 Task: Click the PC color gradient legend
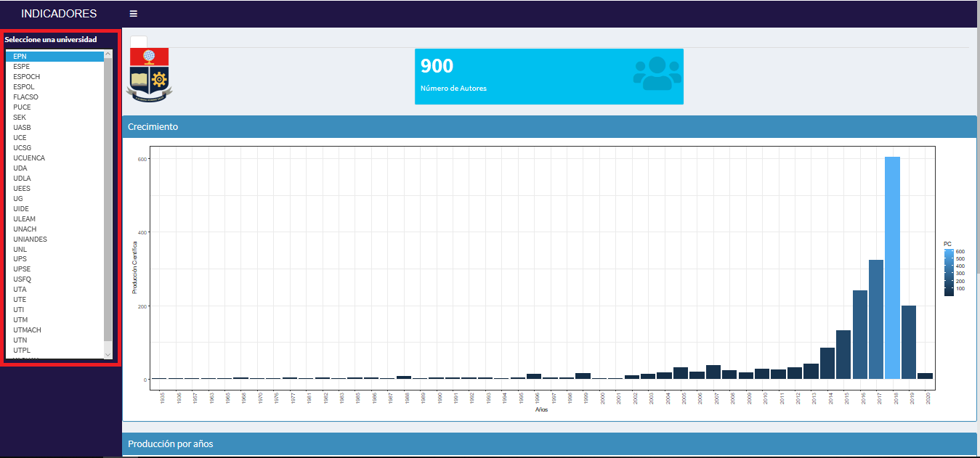(x=949, y=272)
